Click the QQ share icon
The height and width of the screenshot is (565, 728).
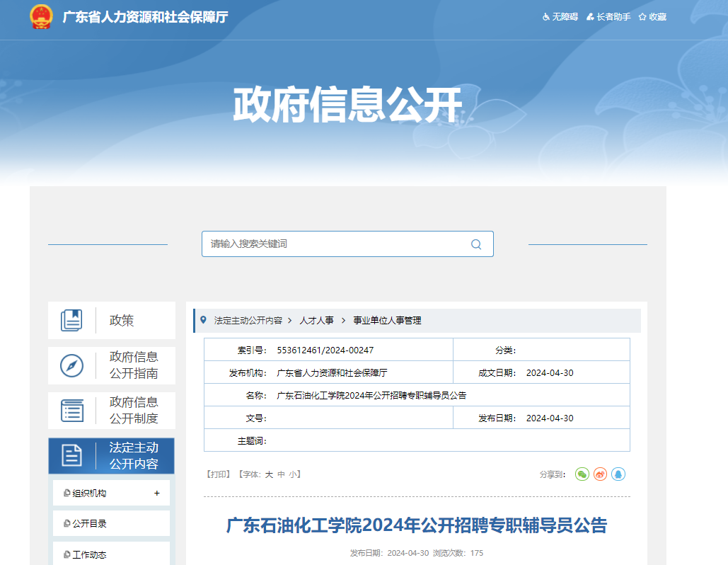pos(618,474)
